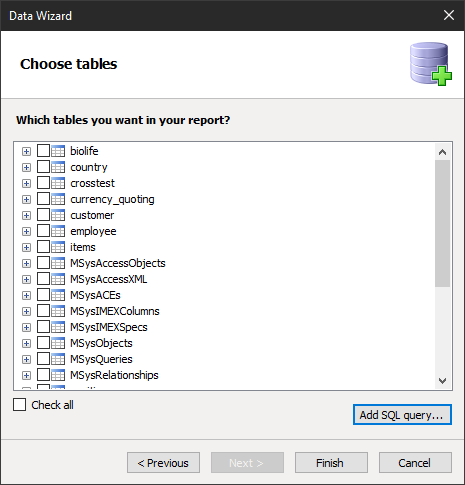
Task: Go back with the Previous button
Action: click(163, 463)
